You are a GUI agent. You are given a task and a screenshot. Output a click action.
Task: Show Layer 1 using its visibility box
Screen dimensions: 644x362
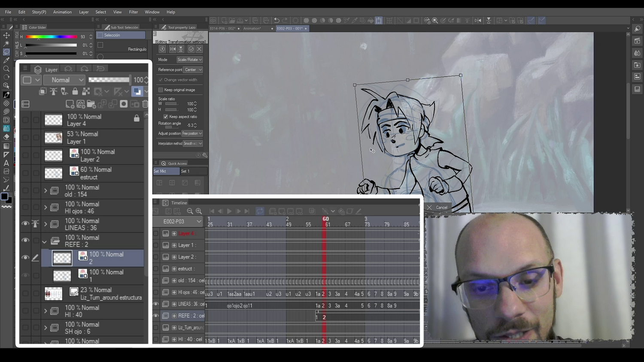pos(25,137)
